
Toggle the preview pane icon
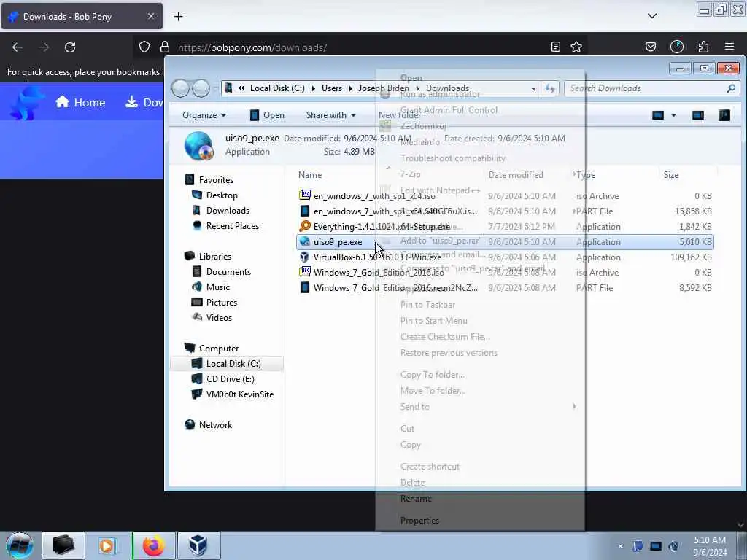[698, 115]
